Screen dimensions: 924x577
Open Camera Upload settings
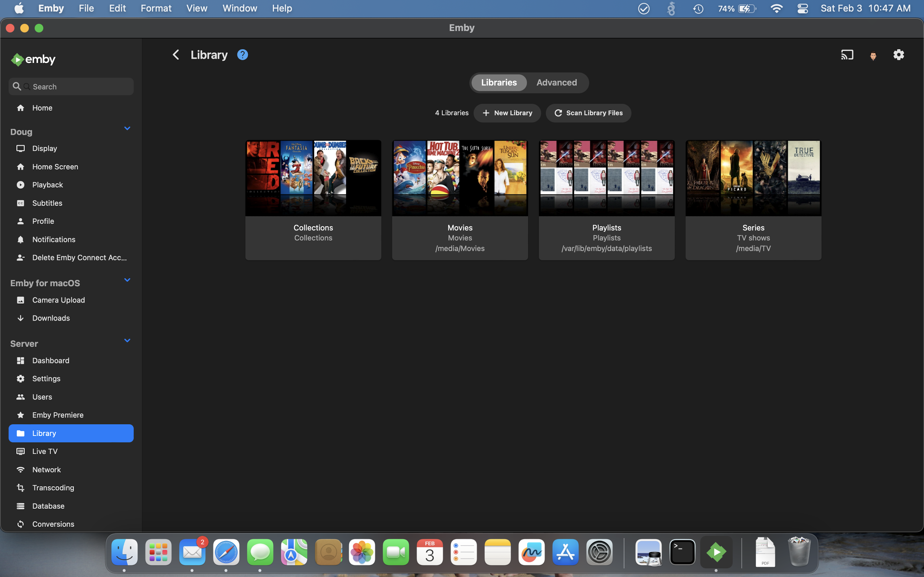pos(58,300)
